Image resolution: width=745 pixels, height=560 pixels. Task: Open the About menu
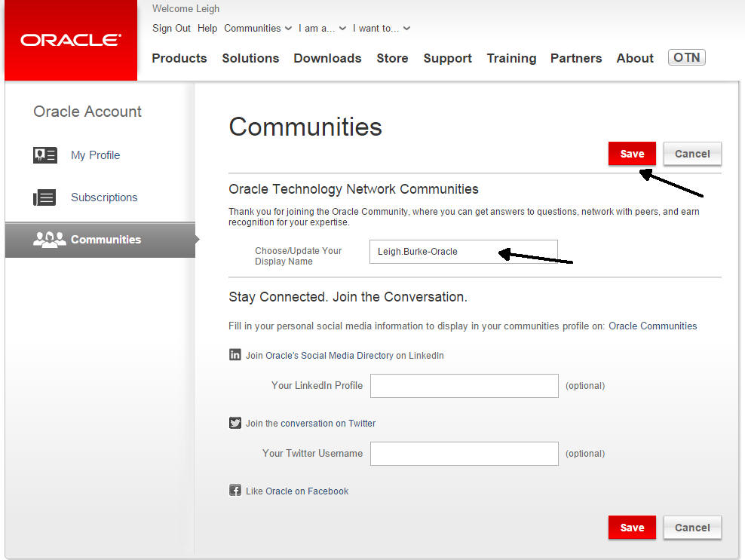635,58
